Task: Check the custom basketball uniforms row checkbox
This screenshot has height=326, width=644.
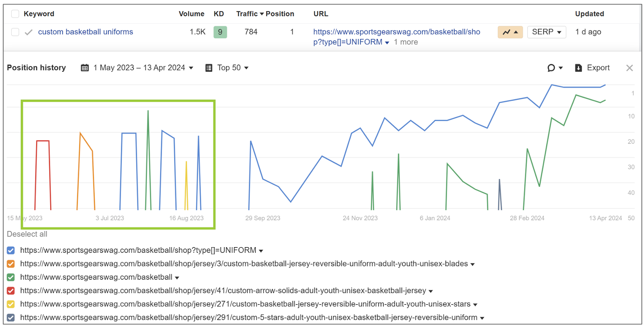Action: pyautogui.click(x=15, y=32)
